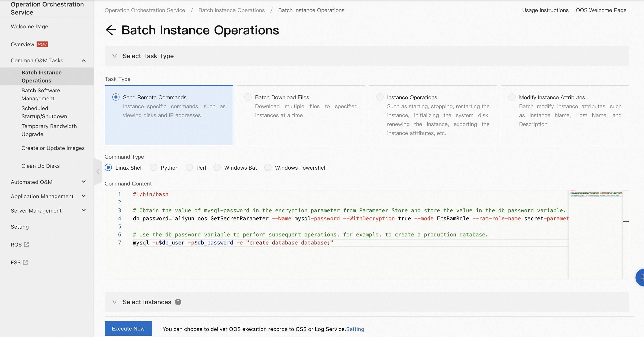Go to Operation Orchestration Service breadcrumb
Image resolution: width=644 pixels, height=337 pixels.
point(145,10)
